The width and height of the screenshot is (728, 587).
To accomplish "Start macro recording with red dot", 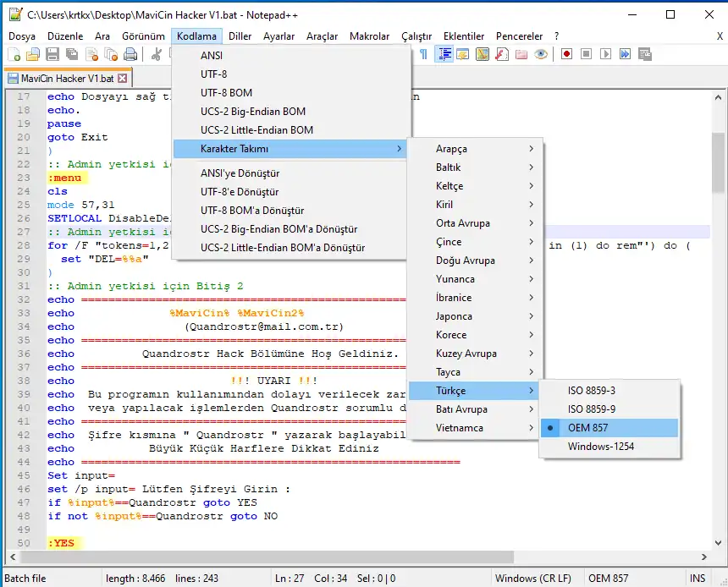I will (x=566, y=54).
